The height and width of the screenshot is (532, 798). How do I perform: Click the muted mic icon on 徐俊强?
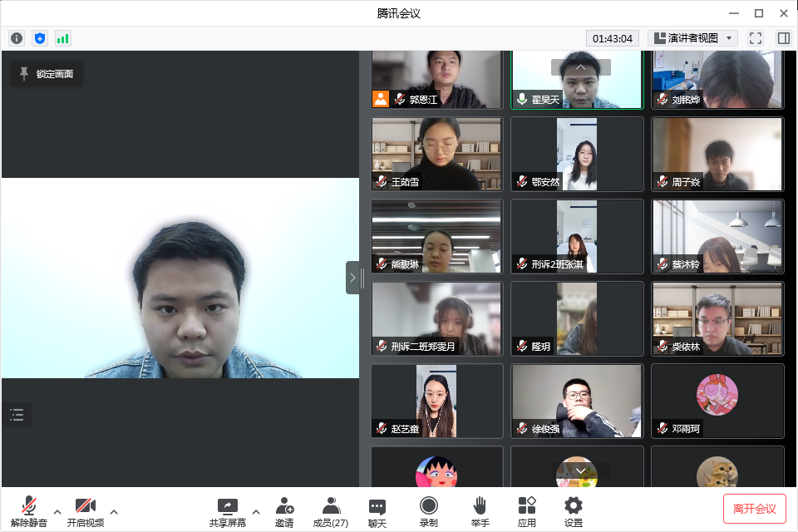coord(522,428)
